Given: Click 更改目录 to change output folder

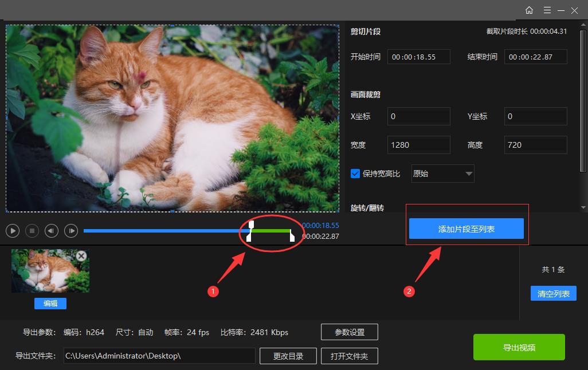Looking at the screenshot, I should tap(288, 356).
